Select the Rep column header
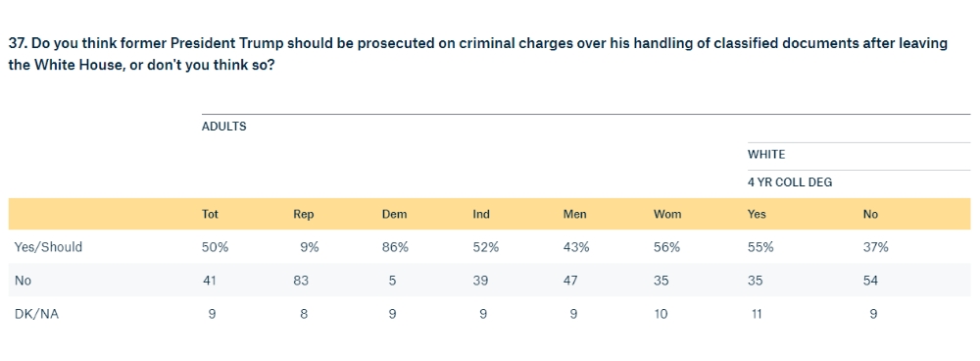The image size is (980, 361). click(x=303, y=215)
